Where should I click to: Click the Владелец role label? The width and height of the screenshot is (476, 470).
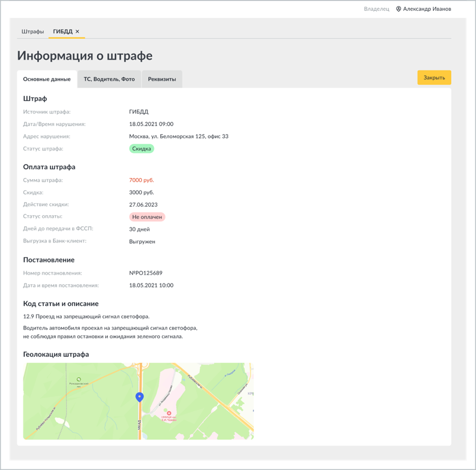pyautogui.click(x=376, y=9)
